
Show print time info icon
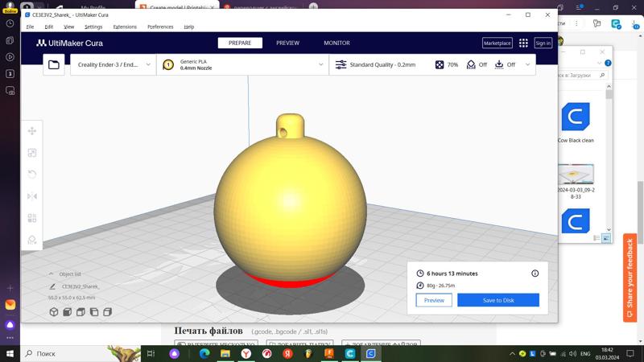[x=535, y=274]
